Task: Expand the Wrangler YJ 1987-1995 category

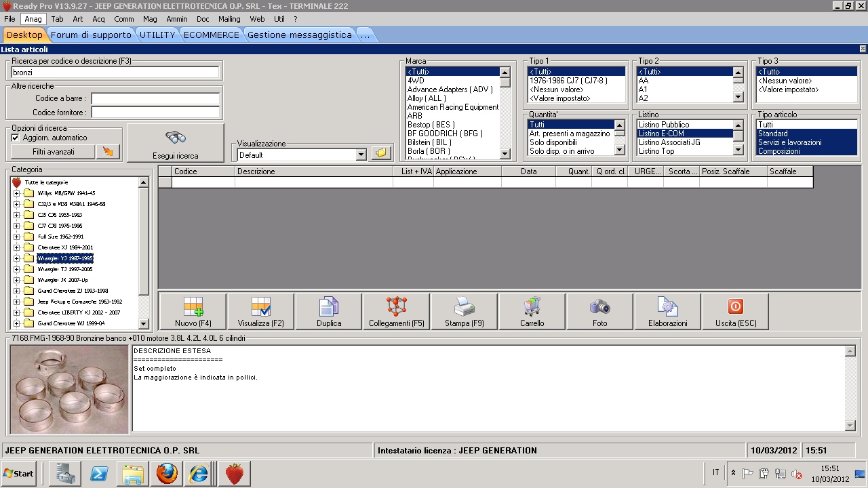Action: point(17,258)
